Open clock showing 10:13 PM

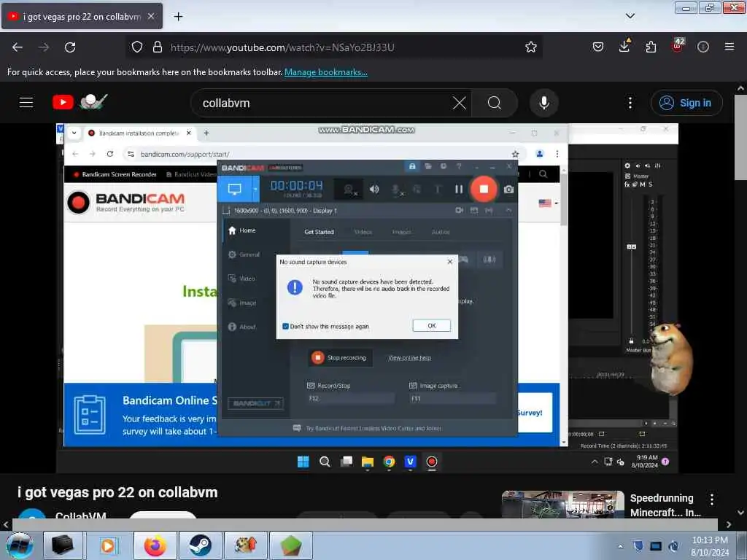click(710, 546)
